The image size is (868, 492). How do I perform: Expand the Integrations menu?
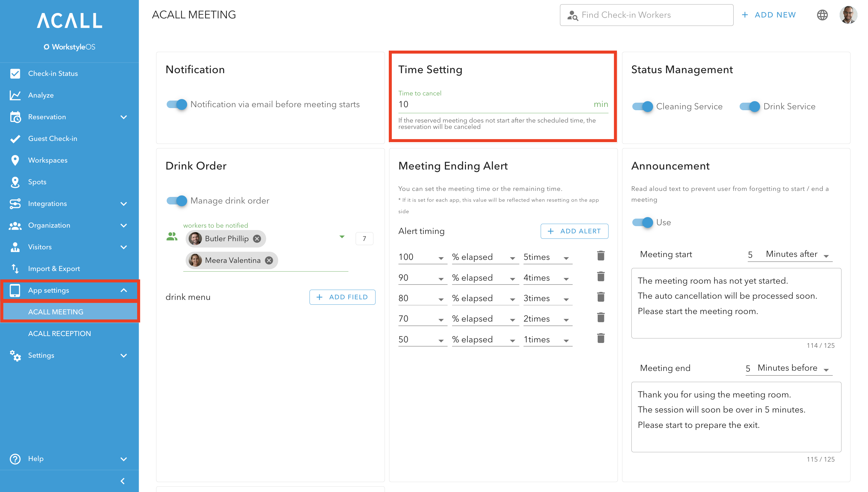[124, 204]
